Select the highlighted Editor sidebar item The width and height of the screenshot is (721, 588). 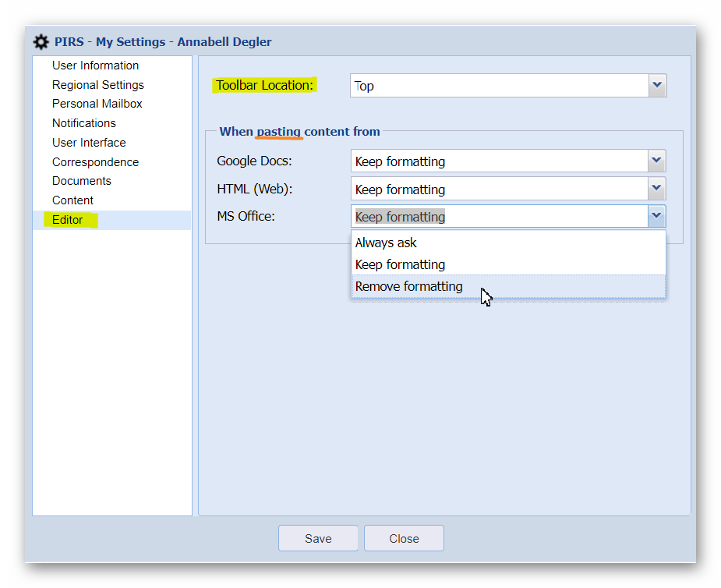68,220
